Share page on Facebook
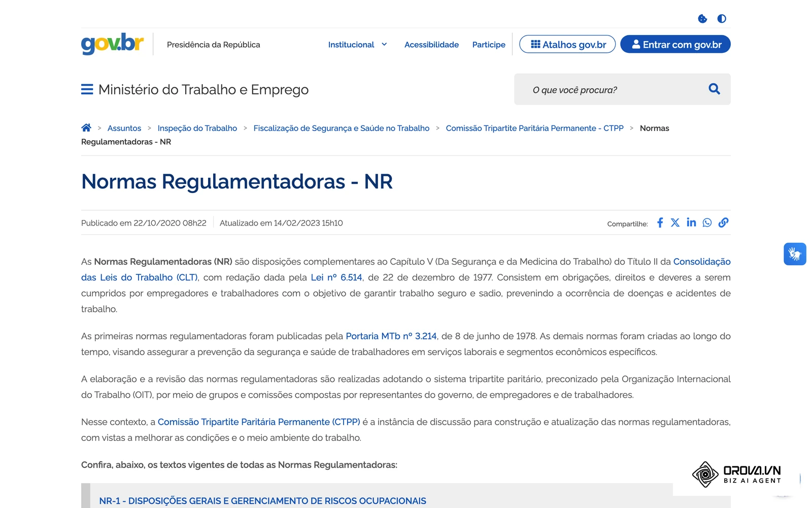Image resolution: width=812 pixels, height=508 pixels. click(660, 223)
